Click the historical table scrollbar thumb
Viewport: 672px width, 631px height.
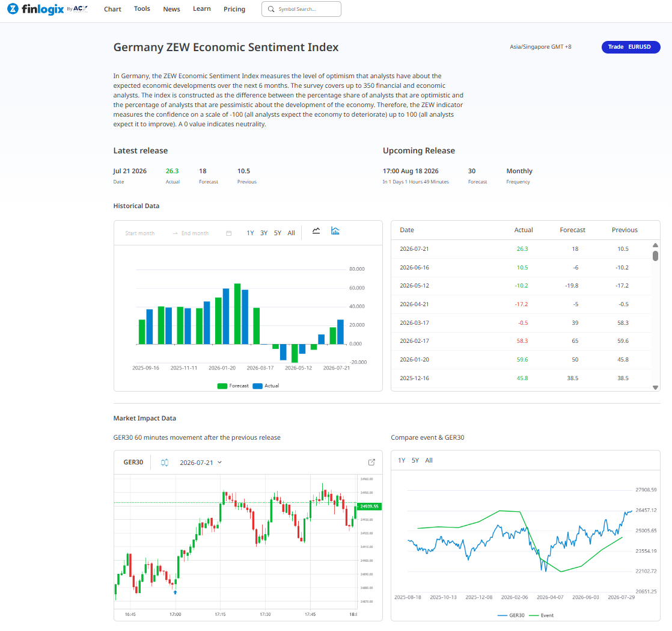click(655, 256)
